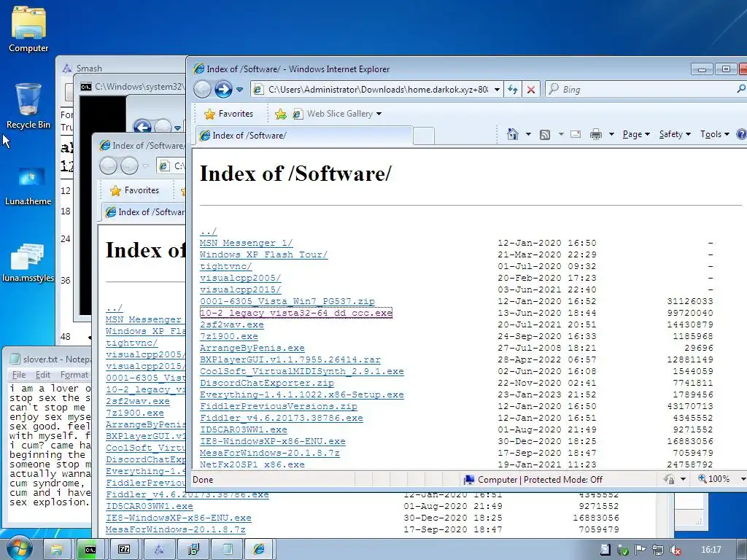Open the Safety menu
This screenshot has width=747, height=560.
[x=675, y=134]
